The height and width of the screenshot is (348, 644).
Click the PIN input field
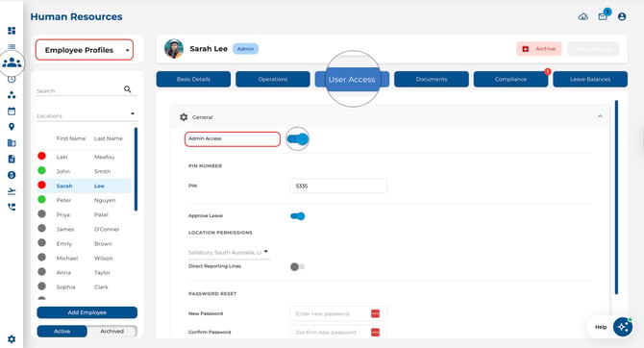(338, 186)
